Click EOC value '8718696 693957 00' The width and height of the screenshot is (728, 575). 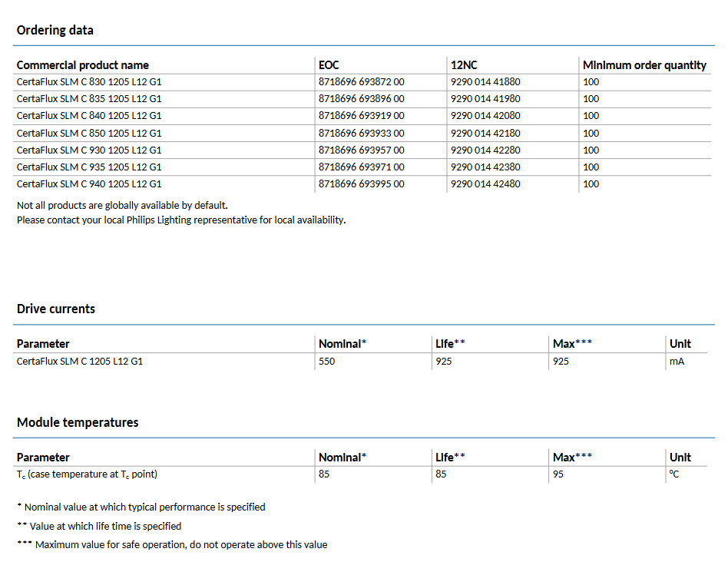pos(361,150)
